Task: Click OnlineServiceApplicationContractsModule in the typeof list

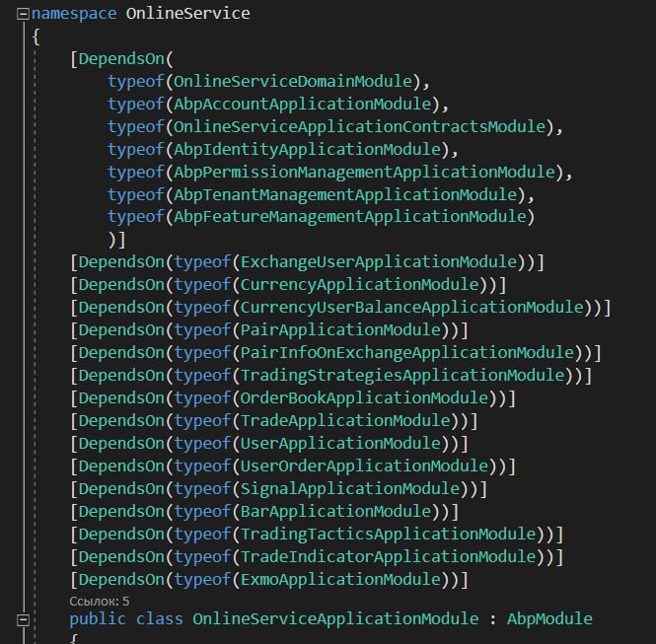Action: point(360,126)
